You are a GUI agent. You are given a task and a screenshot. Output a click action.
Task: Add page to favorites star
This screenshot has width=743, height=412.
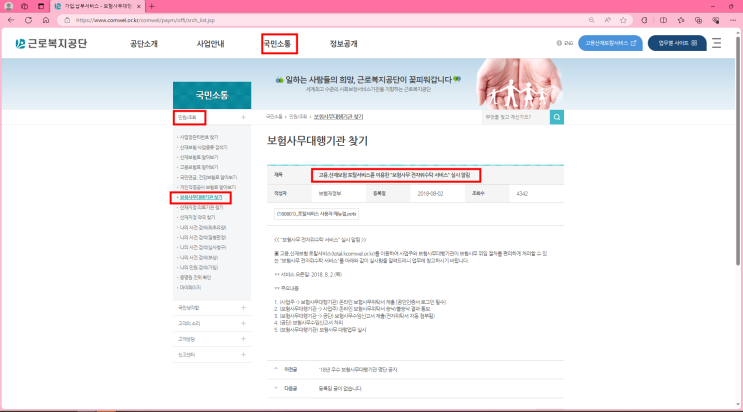tap(623, 20)
